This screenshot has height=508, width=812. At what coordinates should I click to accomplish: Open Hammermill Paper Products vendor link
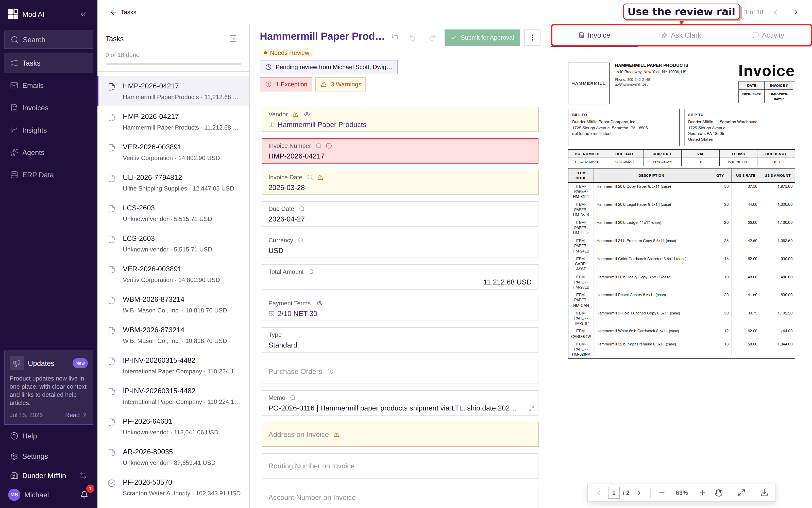322,125
